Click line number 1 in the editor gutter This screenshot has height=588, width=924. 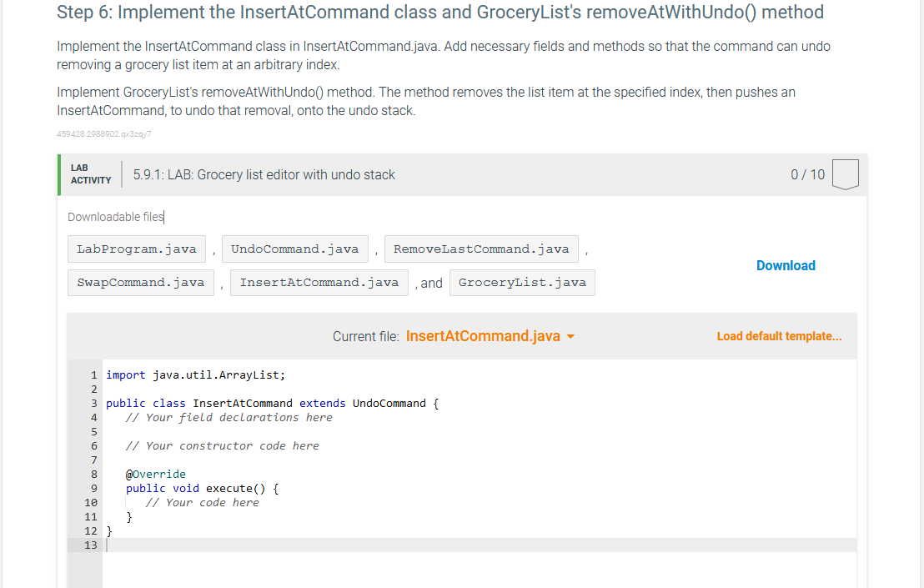click(93, 374)
